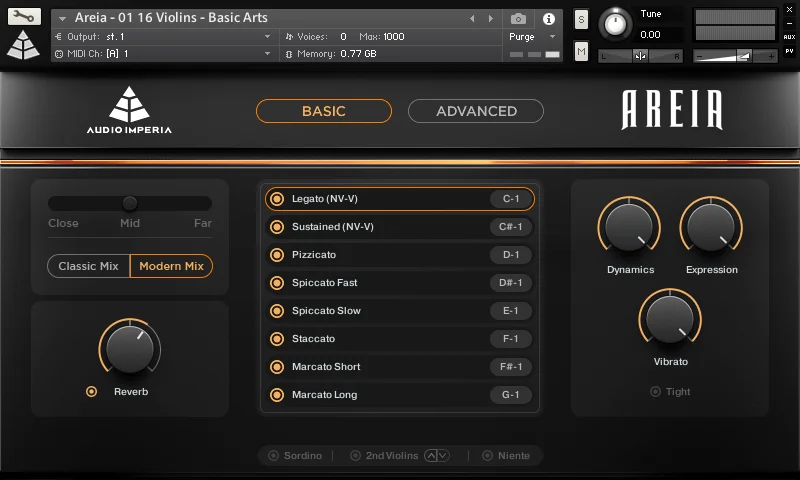The image size is (800, 480).
Task: Choose the Modern Mix button
Action: (x=171, y=266)
